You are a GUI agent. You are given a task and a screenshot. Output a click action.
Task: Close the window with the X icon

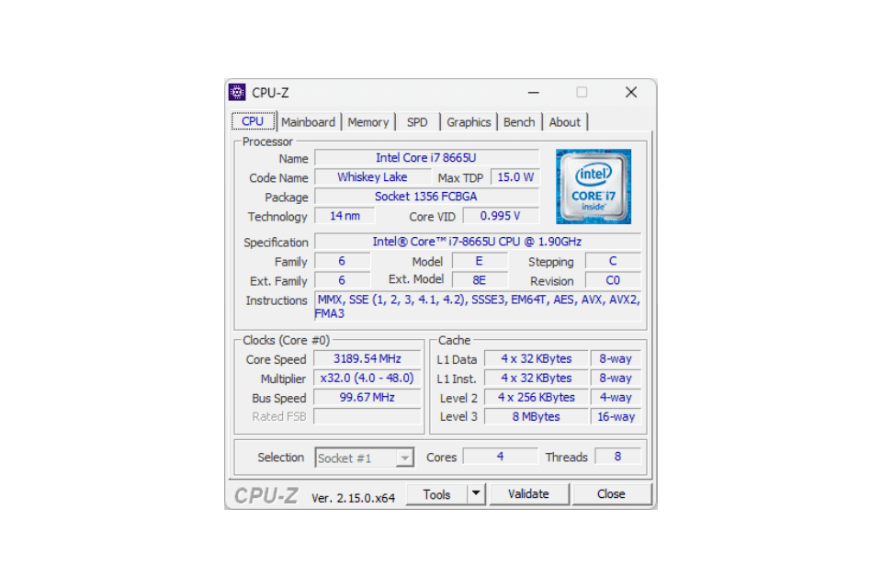[x=631, y=92]
